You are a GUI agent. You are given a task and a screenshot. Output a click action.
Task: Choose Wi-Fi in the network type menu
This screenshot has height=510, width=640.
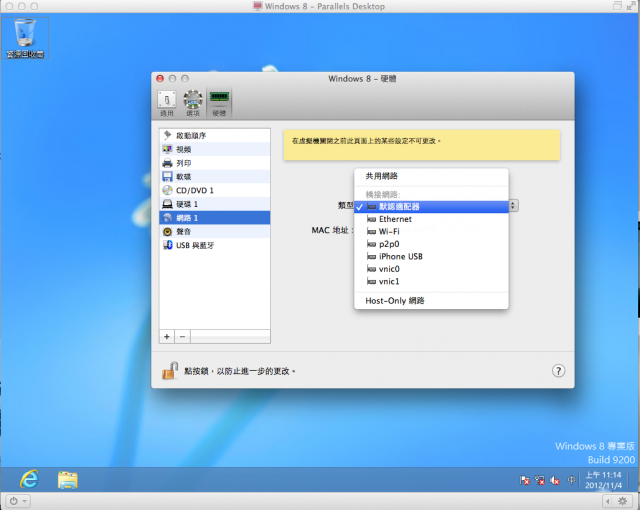tap(431, 231)
